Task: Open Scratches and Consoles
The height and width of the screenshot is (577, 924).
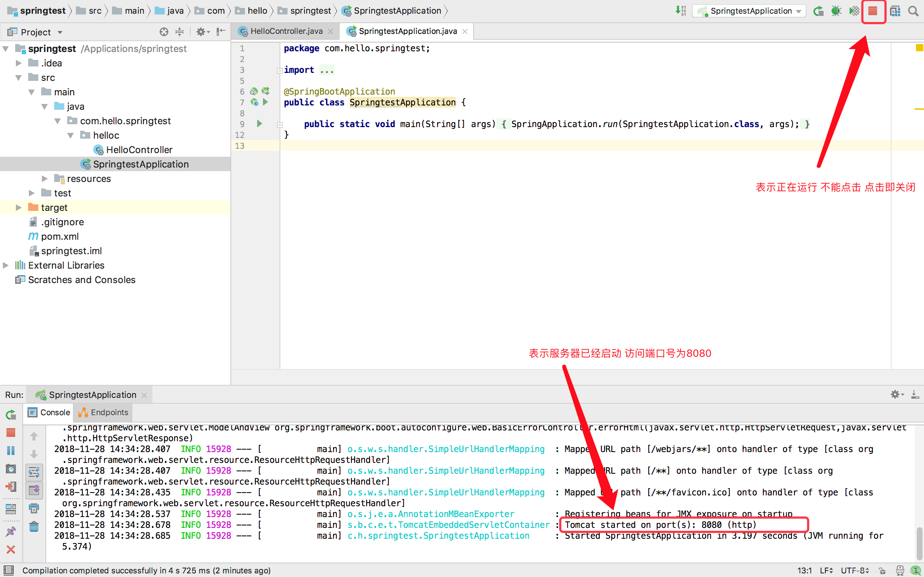Action: coord(75,280)
